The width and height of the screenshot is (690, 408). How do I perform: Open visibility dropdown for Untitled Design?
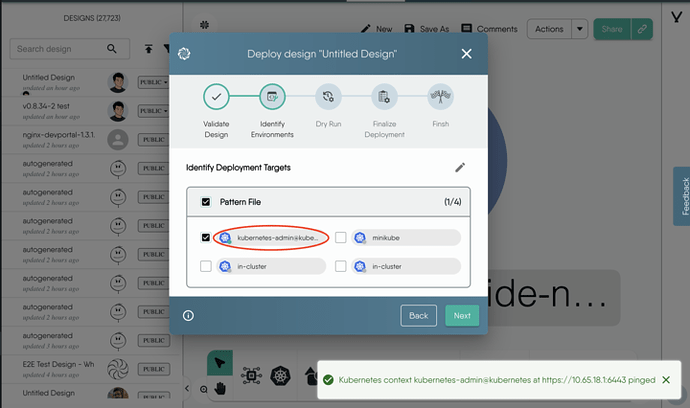pos(154,82)
